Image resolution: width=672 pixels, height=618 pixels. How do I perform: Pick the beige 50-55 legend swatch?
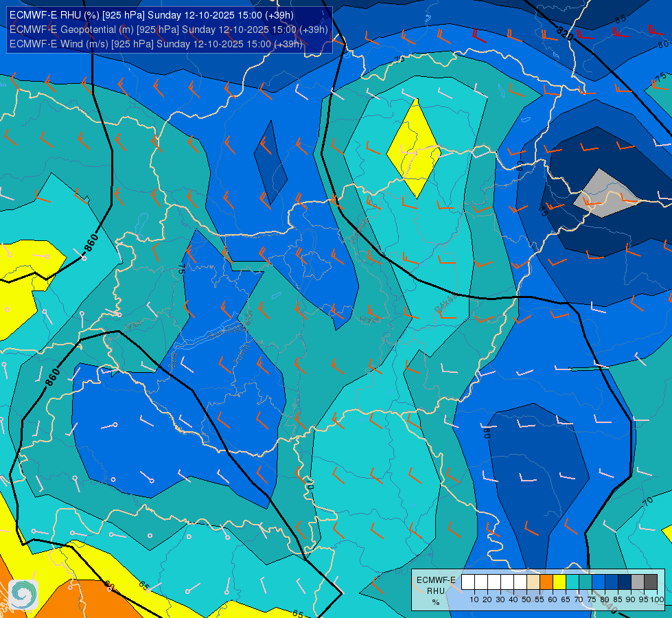(x=533, y=582)
